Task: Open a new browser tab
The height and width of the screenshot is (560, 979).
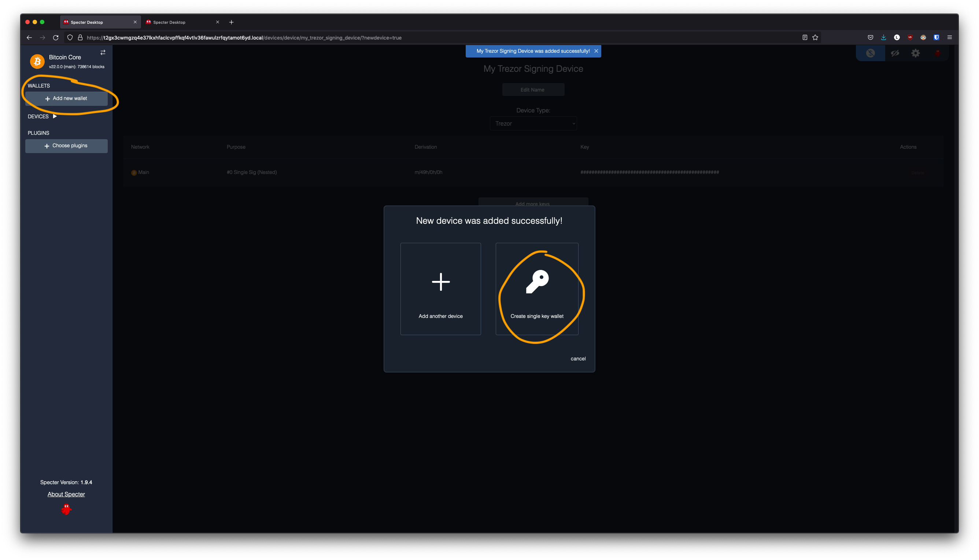Action: [231, 22]
